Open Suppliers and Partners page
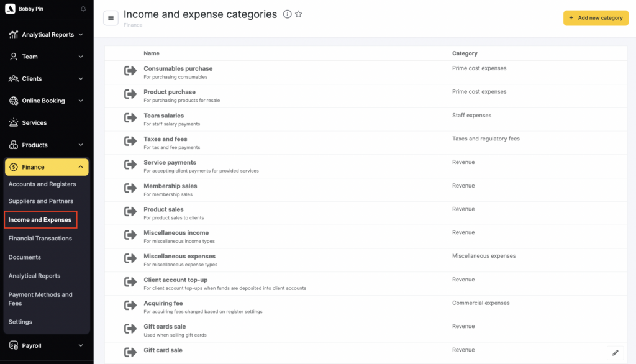636x364 pixels. tap(41, 201)
